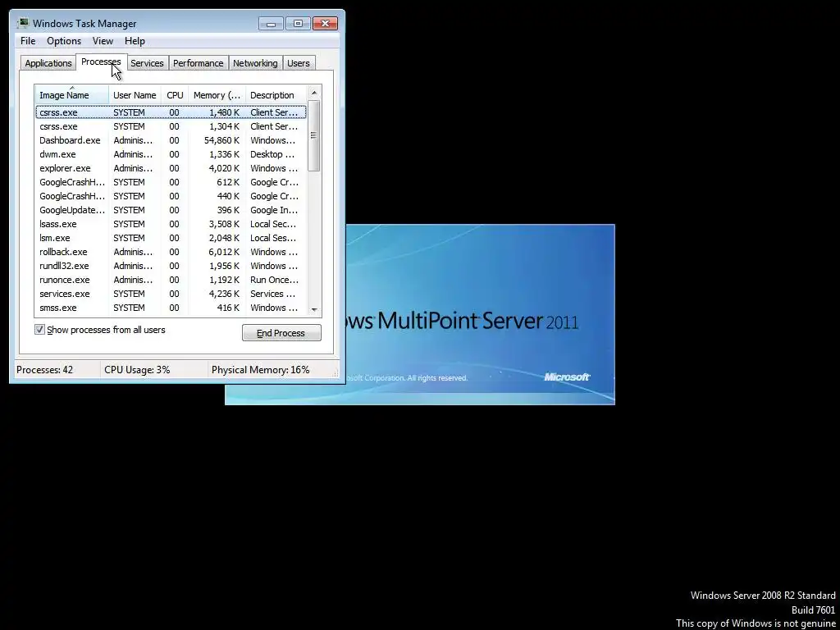Screen dimensions: 840x630
Task: Select the runonce.exe process
Action: (171, 280)
